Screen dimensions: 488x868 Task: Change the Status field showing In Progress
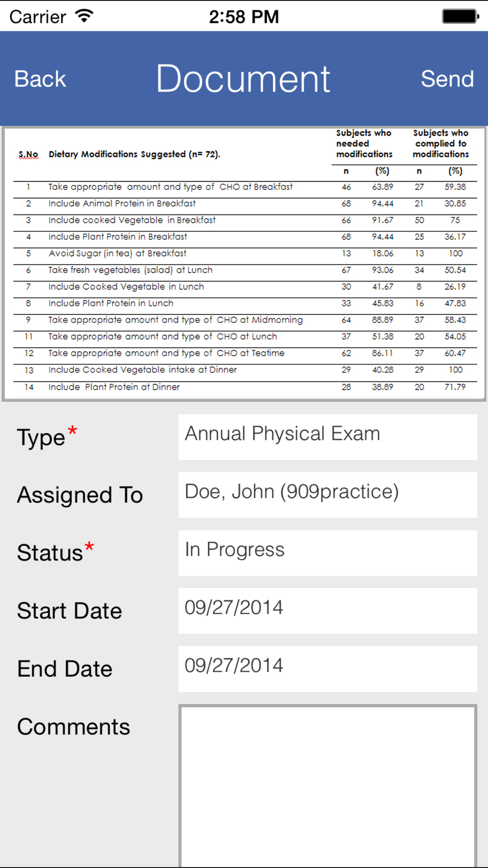(327, 552)
